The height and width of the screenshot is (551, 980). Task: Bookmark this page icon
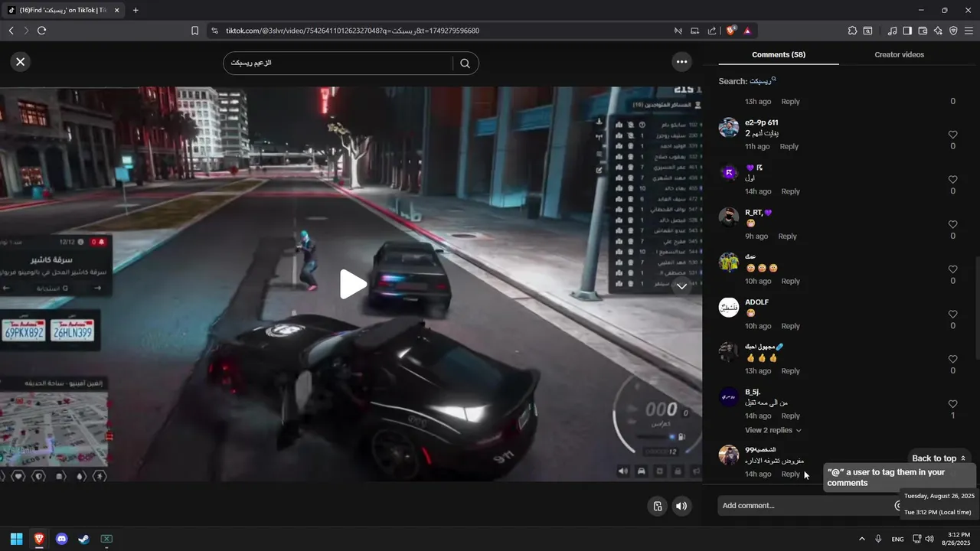click(x=194, y=31)
